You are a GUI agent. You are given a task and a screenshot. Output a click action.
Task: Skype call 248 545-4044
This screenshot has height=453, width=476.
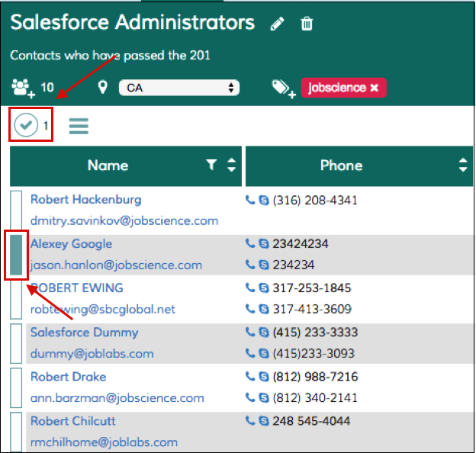263,421
